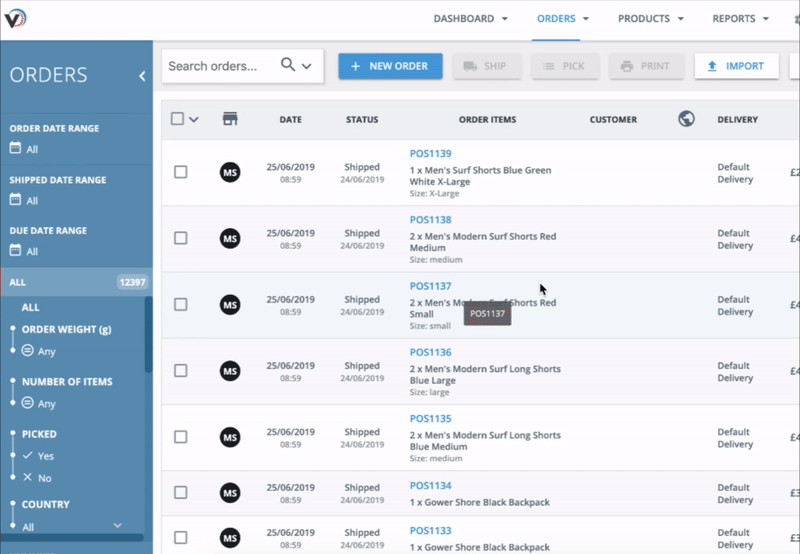Click the globe column header icon
Viewport: 800px width, 554px height.
click(686, 119)
